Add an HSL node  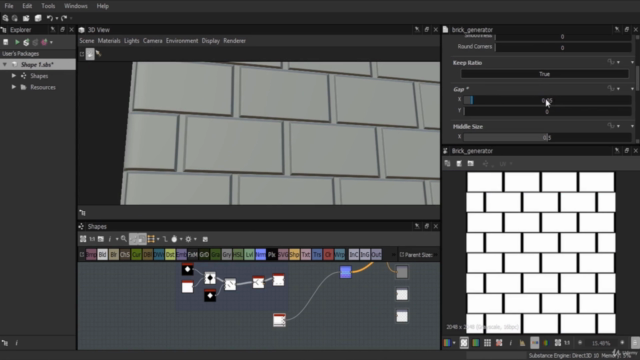[x=238, y=255]
